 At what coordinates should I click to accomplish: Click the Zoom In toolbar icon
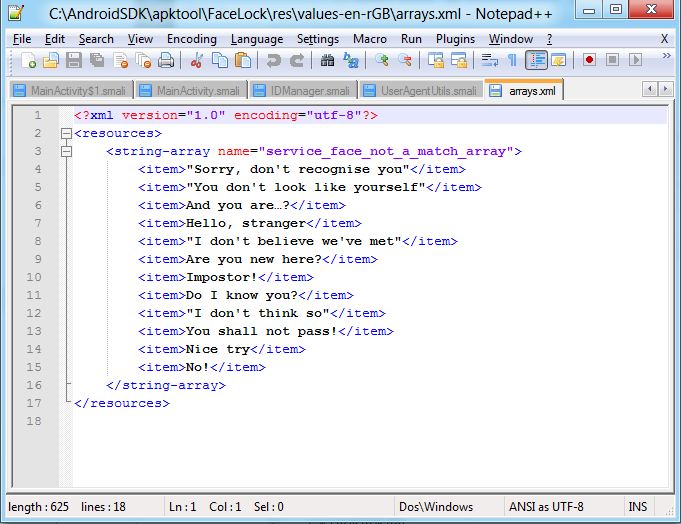point(381,61)
